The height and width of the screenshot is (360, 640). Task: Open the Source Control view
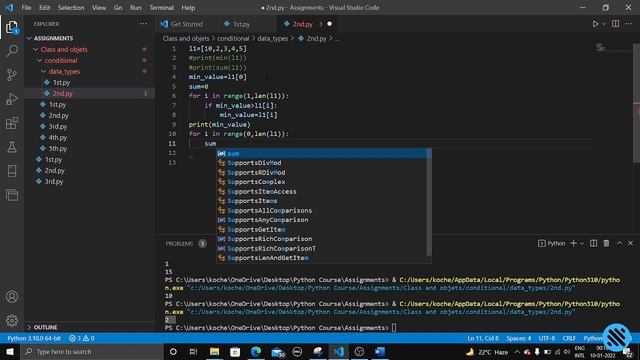click(12, 75)
